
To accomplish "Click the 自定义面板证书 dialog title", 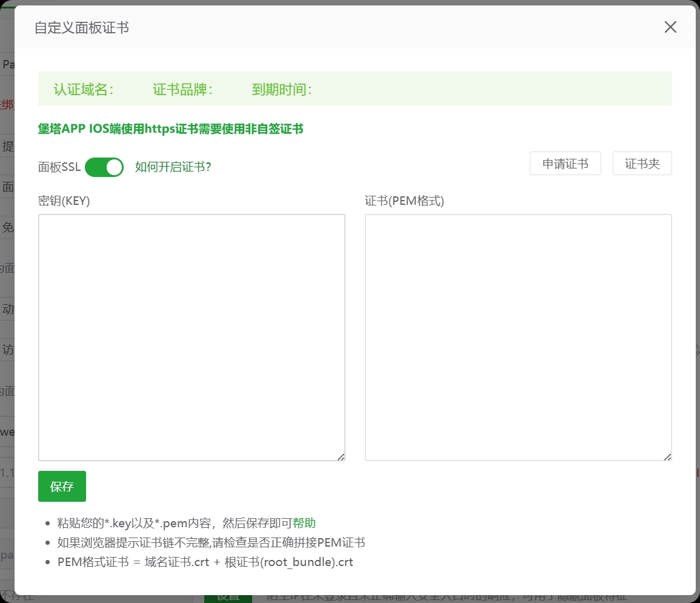I will 81,28.
